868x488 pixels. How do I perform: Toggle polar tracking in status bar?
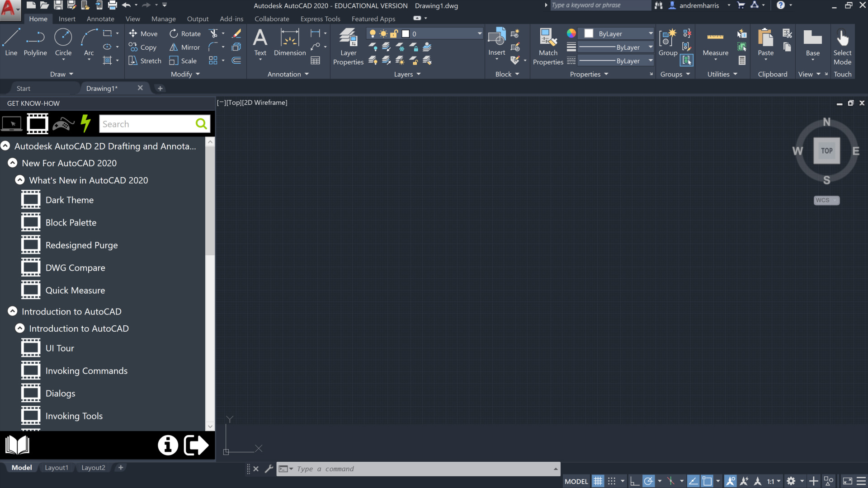(648, 481)
